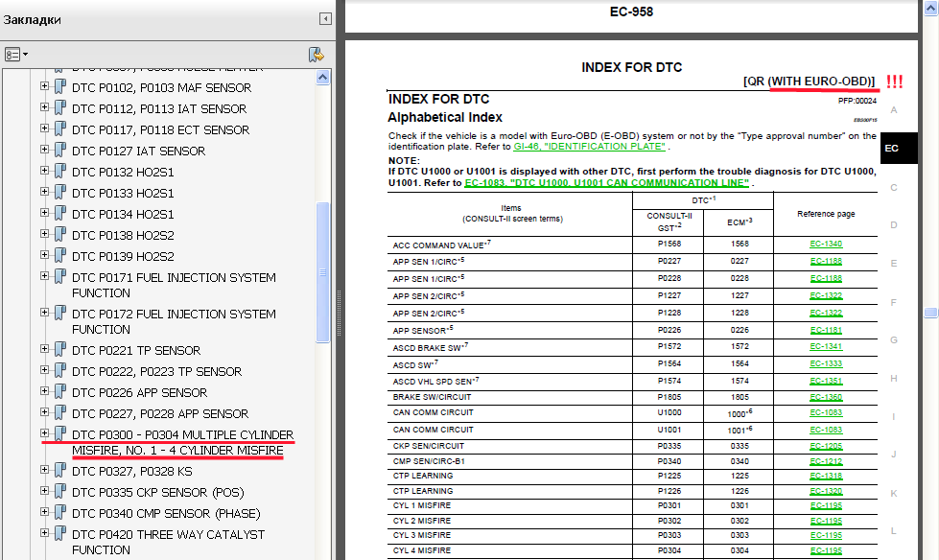Open EC-1181 link for APP SENSOR

[x=826, y=330]
